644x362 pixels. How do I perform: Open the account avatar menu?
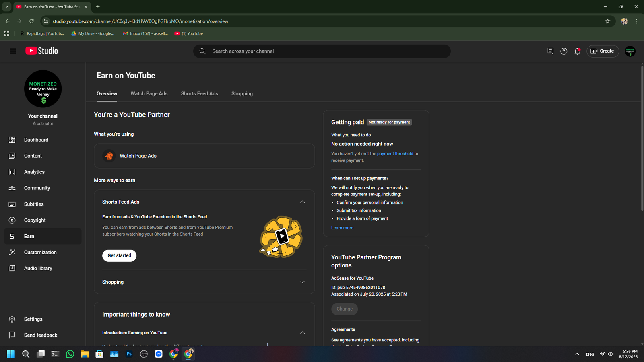pos(630,51)
